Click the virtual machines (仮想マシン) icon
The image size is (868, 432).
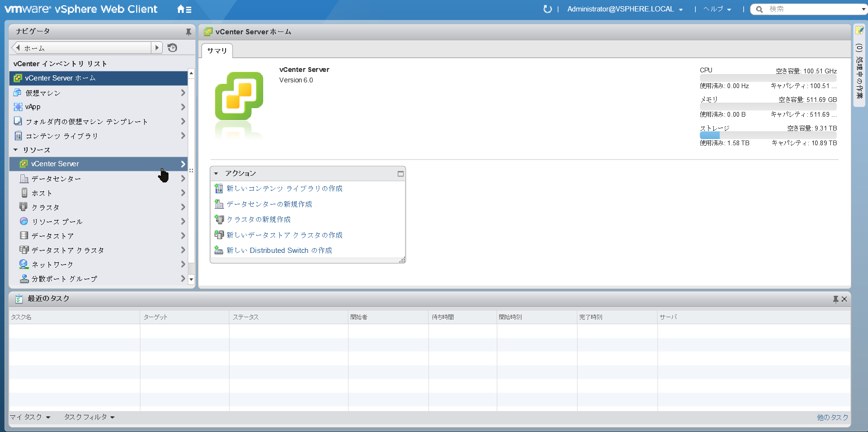[x=18, y=92]
